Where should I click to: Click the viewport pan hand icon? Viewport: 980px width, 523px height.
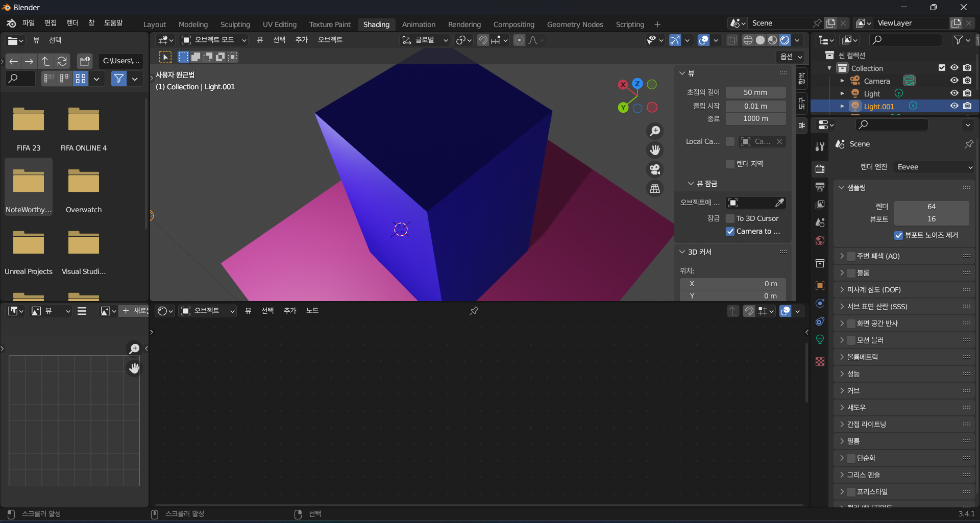pyautogui.click(x=655, y=150)
